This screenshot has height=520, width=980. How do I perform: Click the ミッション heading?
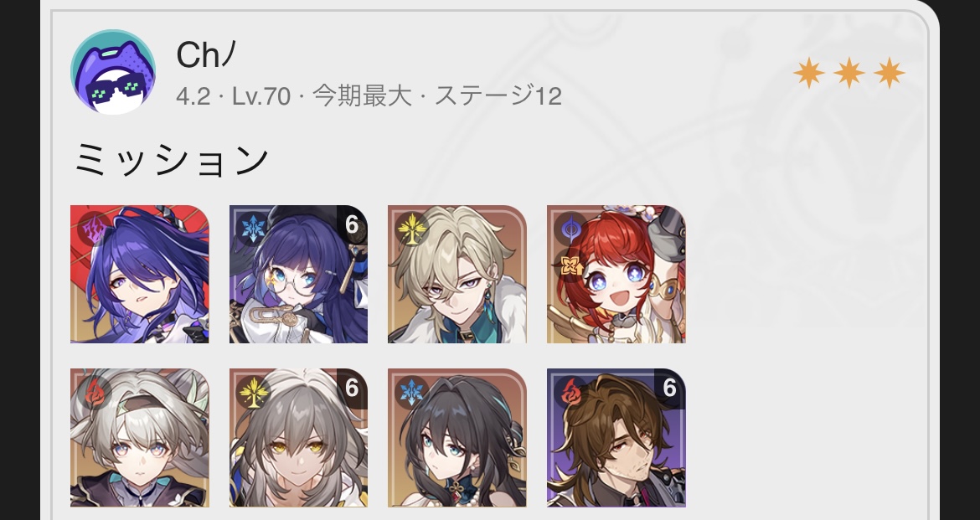coord(171,160)
